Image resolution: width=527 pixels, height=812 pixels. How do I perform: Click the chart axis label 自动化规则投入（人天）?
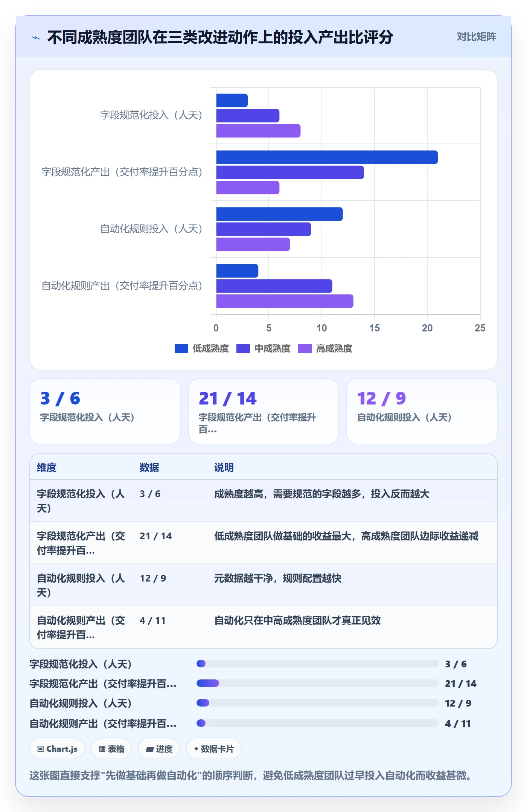151,229
